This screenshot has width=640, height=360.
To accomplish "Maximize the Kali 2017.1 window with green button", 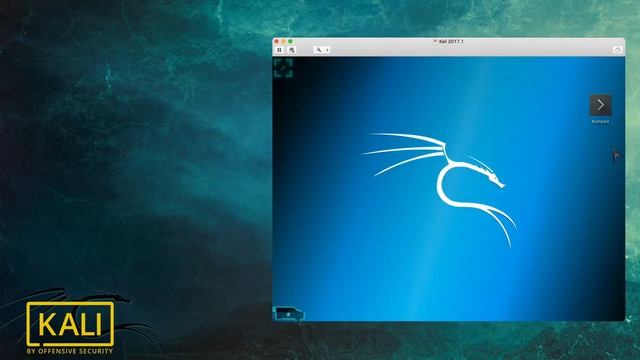I will [290, 41].
